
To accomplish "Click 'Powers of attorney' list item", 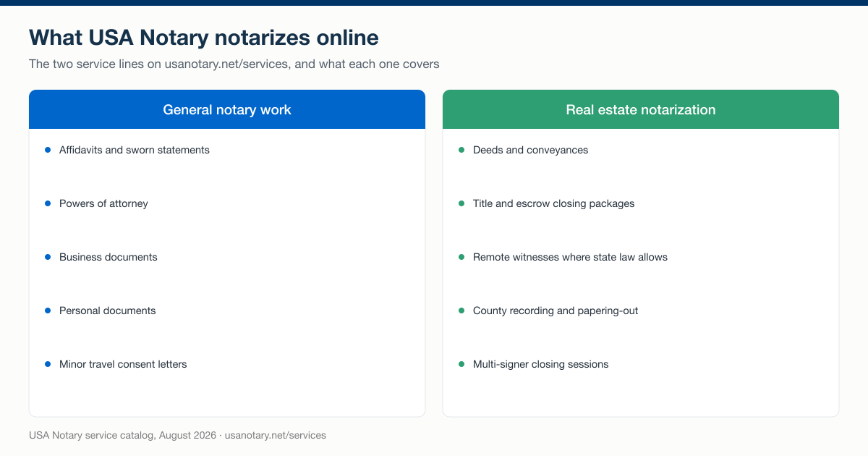I will click(103, 203).
